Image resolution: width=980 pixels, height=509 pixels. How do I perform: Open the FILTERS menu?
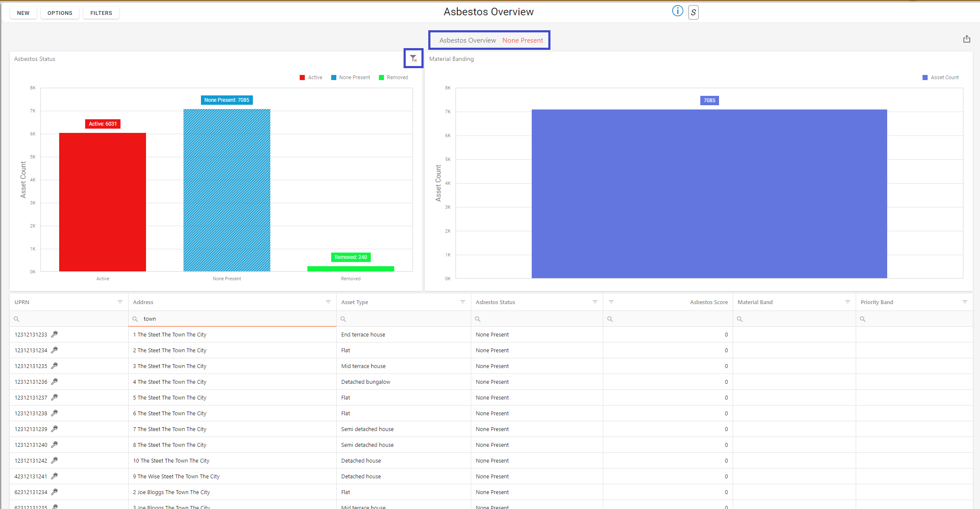[x=101, y=13]
